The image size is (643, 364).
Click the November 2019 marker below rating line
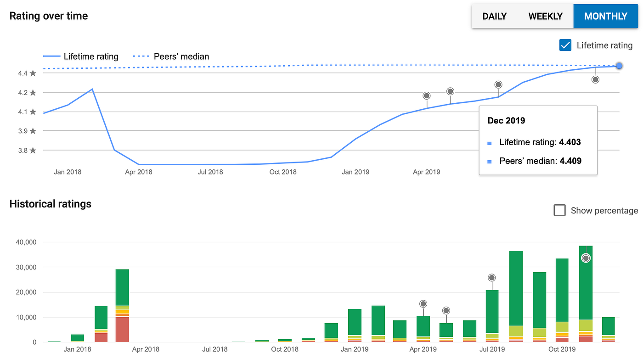[x=596, y=79]
